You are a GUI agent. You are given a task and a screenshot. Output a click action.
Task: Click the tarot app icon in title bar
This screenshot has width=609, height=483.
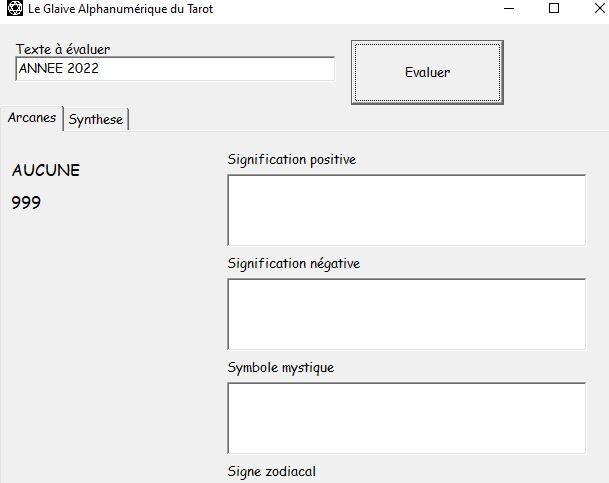(x=13, y=9)
